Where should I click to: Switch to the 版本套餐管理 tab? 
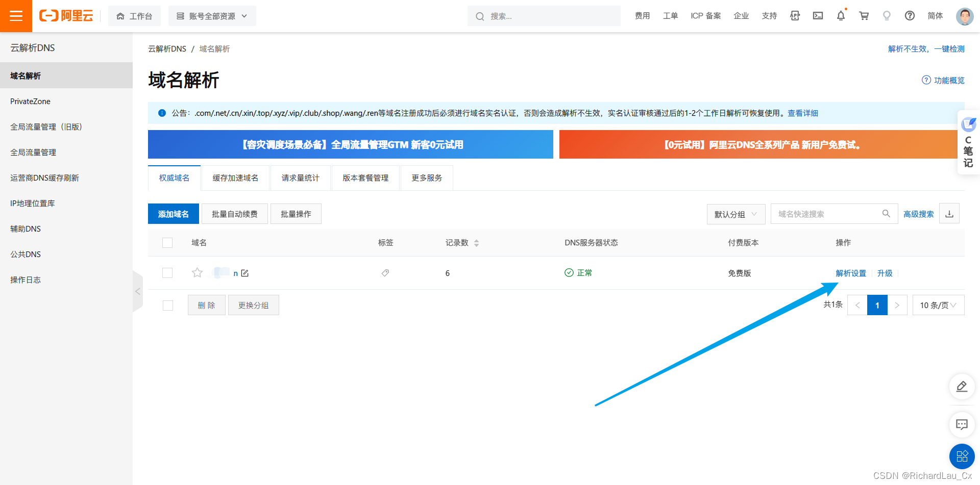click(365, 177)
